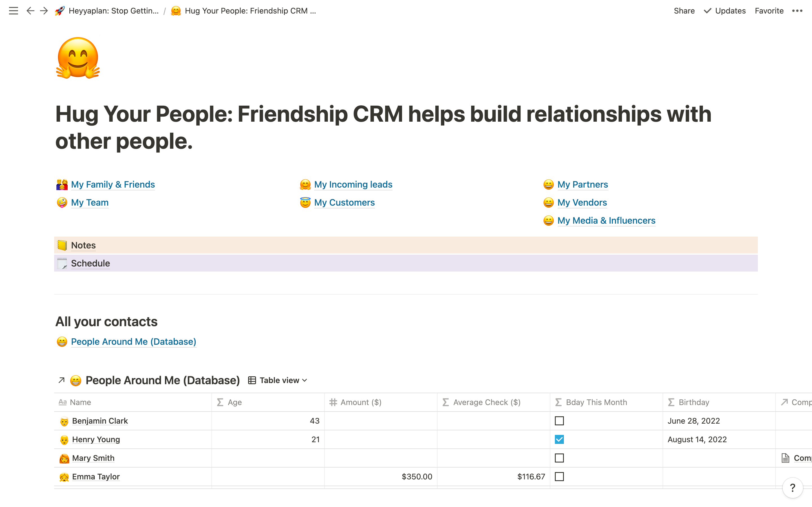Open the My Media & Influencers link
812x507 pixels.
click(606, 221)
